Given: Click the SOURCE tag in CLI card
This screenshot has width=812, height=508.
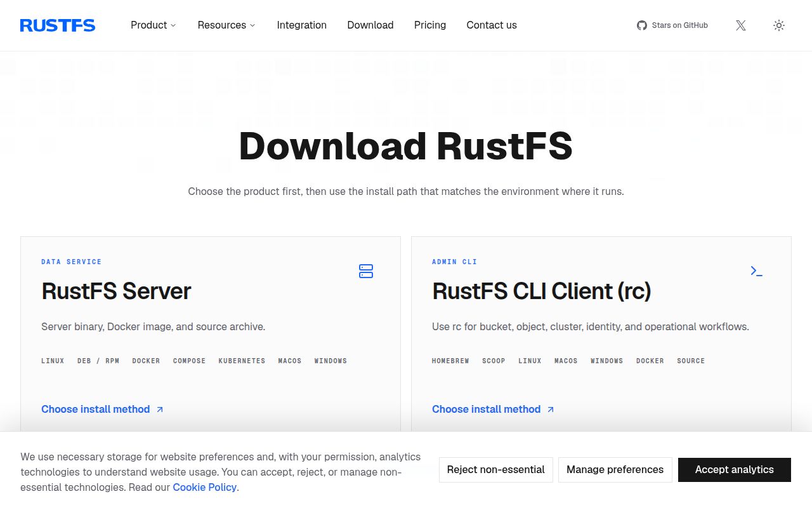Looking at the screenshot, I should point(691,361).
